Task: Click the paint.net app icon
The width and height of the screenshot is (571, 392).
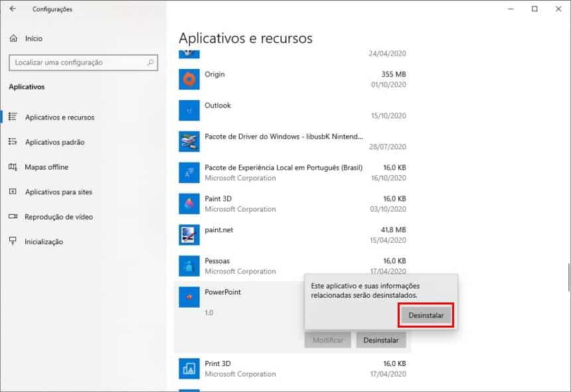Action: coord(189,235)
